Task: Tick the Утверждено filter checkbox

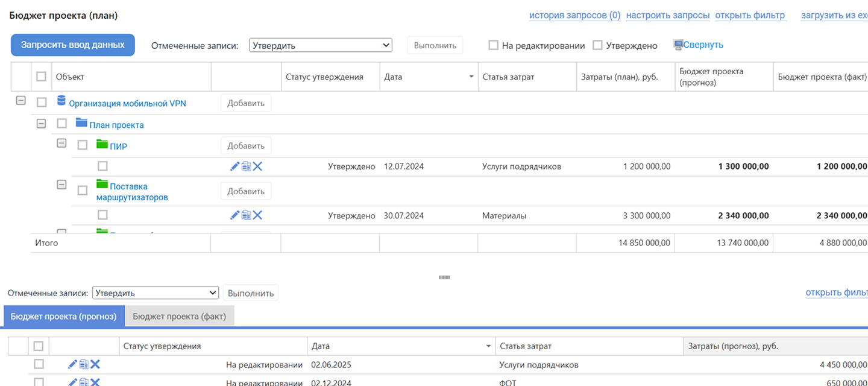Action: click(597, 45)
